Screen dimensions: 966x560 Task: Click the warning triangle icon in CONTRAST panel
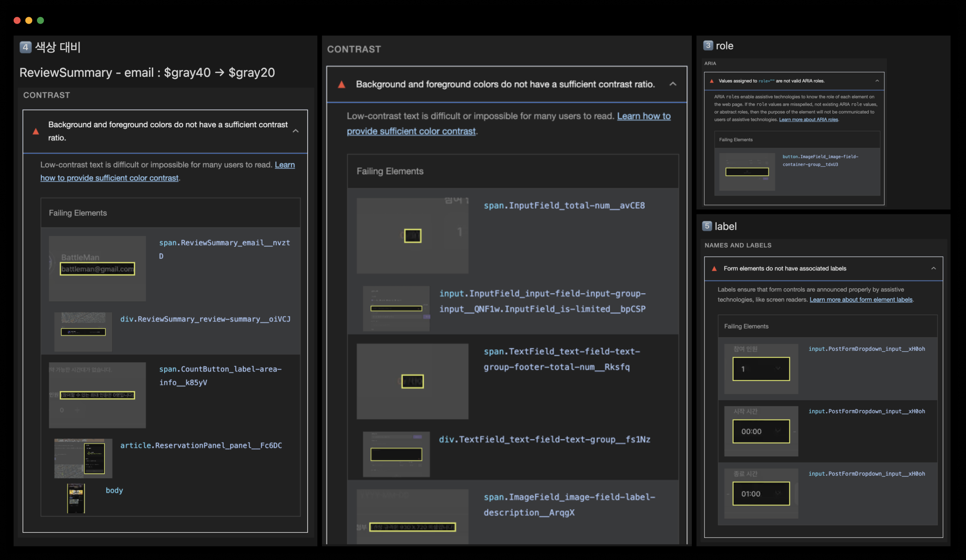pyautogui.click(x=342, y=85)
